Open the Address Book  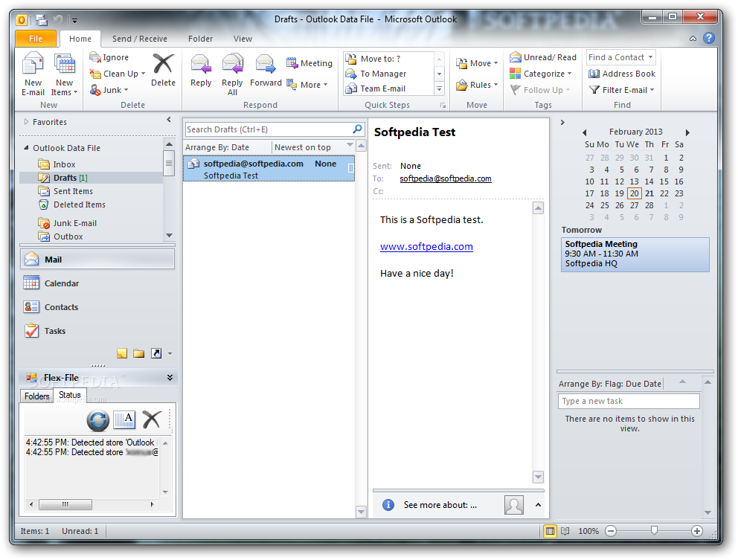[x=622, y=74]
